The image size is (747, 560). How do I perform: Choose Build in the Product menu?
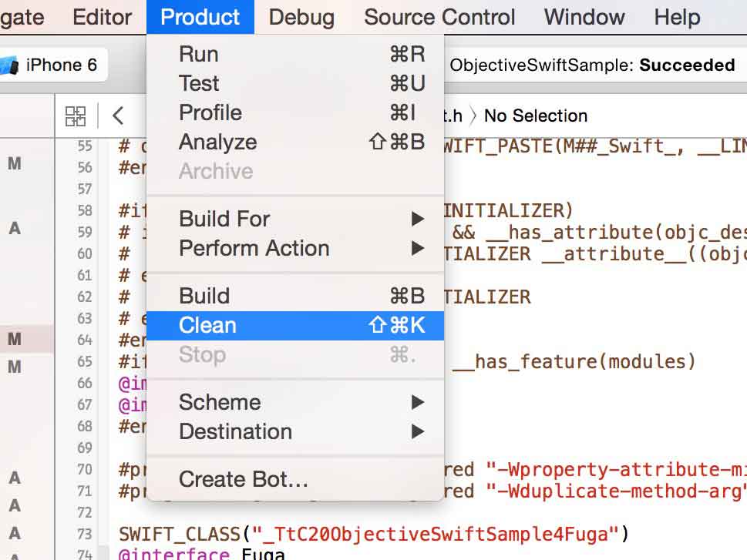(295, 297)
